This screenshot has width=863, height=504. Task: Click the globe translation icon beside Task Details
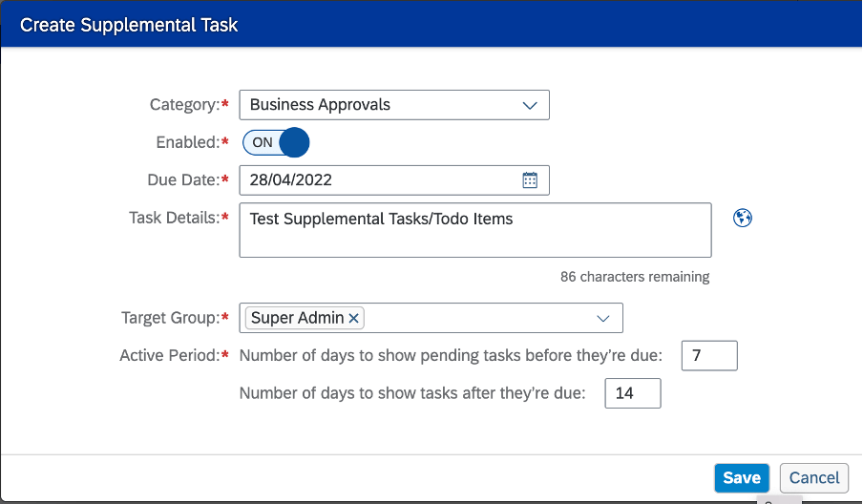(743, 218)
